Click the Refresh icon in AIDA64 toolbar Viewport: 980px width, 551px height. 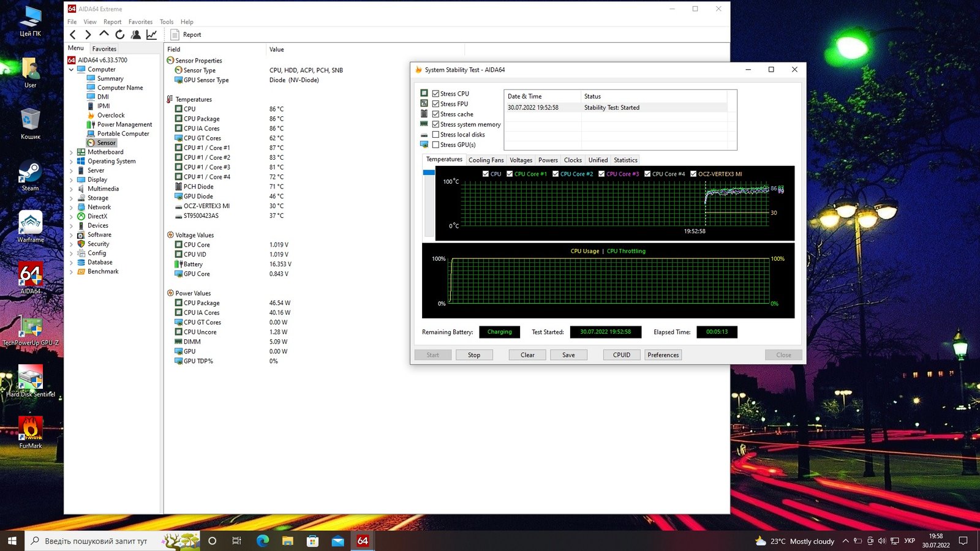[120, 35]
